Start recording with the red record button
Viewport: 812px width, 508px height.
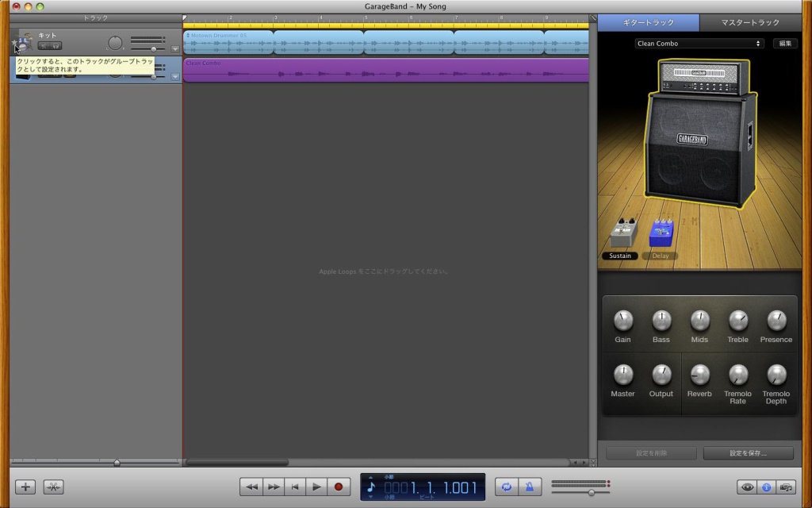(x=339, y=487)
